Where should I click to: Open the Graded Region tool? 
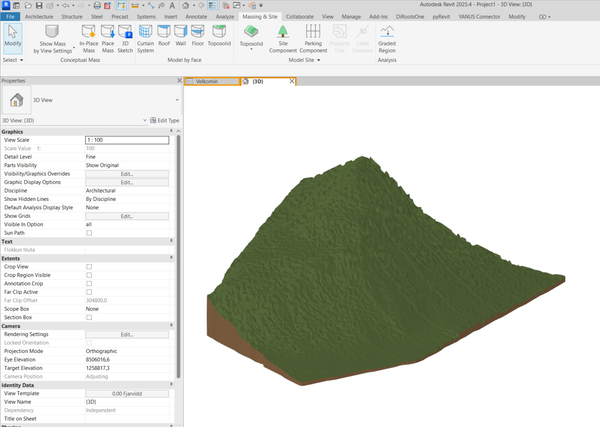387,39
